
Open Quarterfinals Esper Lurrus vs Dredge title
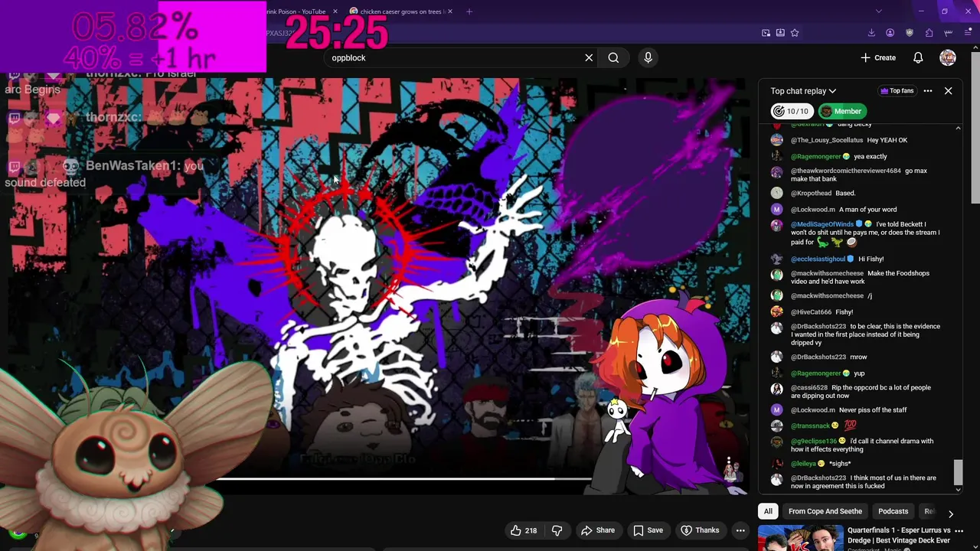click(898, 535)
